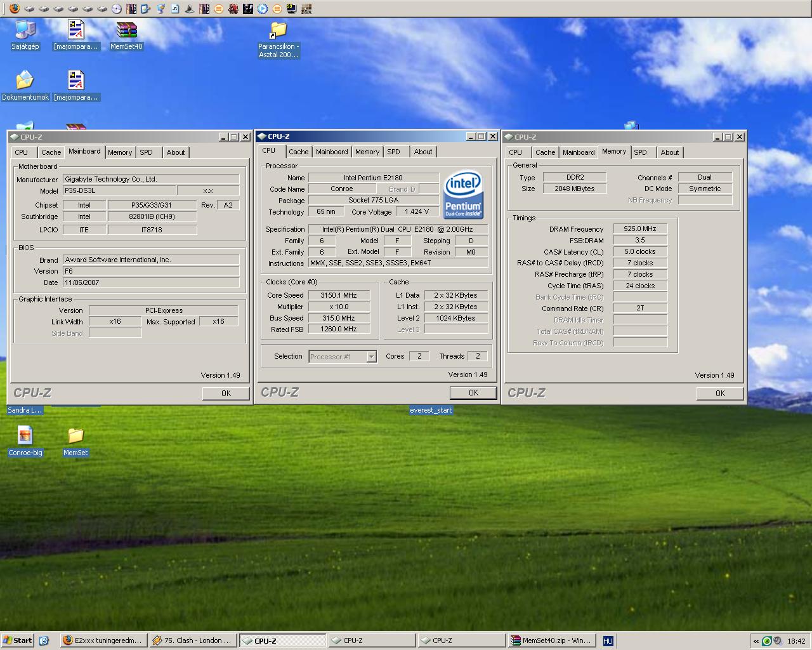Click the active CPU-Z taskbar button
The image size is (812, 650).
click(283, 640)
